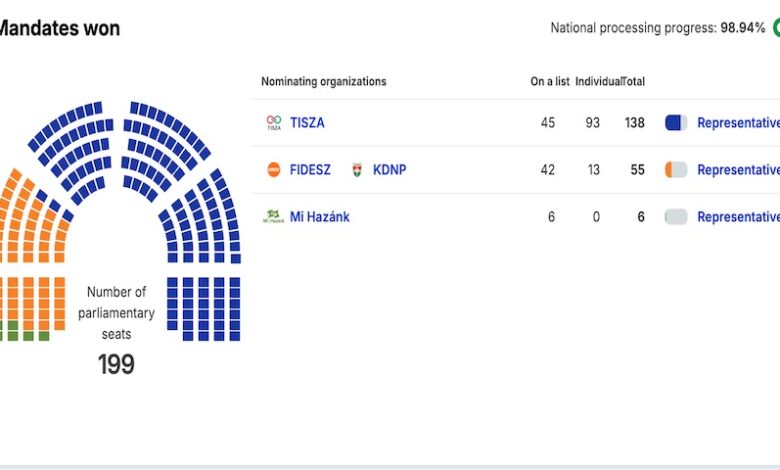The height and width of the screenshot is (470, 780).
Task: Click the blue TISZA seat bar indicator
Action: pos(676,123)
